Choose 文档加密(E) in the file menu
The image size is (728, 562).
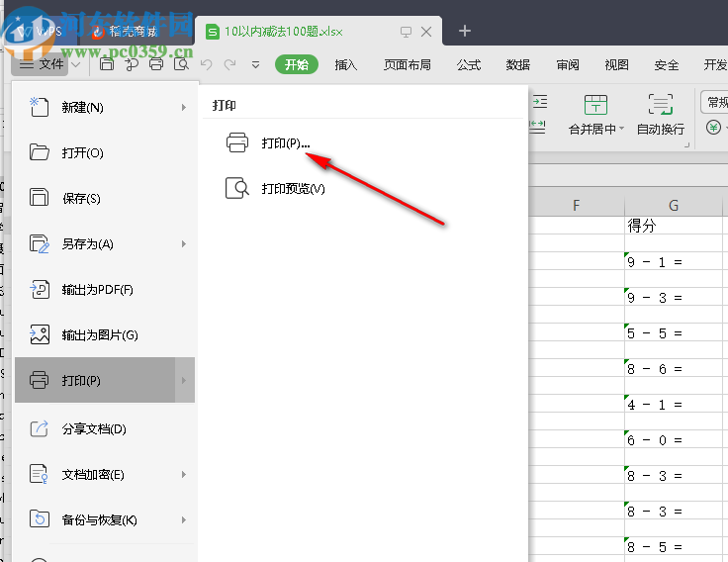pyautogui.click(x=105, y=474)
